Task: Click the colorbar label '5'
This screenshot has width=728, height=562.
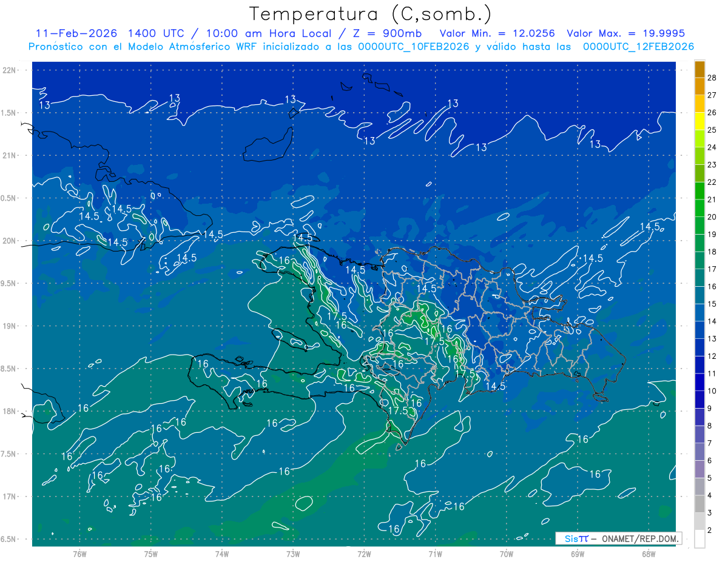Action: point(710,478)
